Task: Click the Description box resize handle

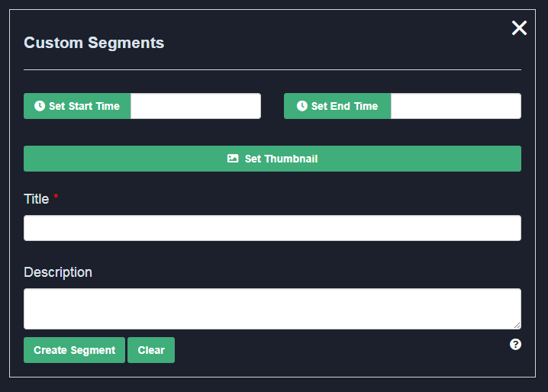Action: [517, 326]
